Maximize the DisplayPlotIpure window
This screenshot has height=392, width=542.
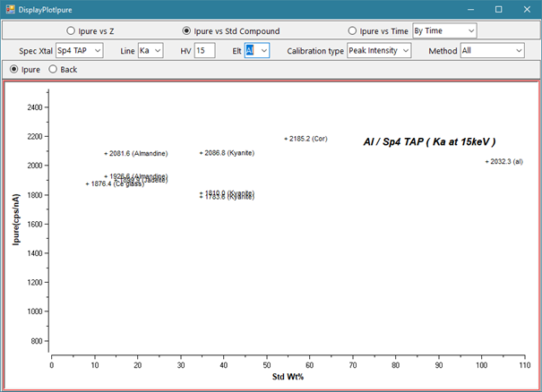point(498,9)
